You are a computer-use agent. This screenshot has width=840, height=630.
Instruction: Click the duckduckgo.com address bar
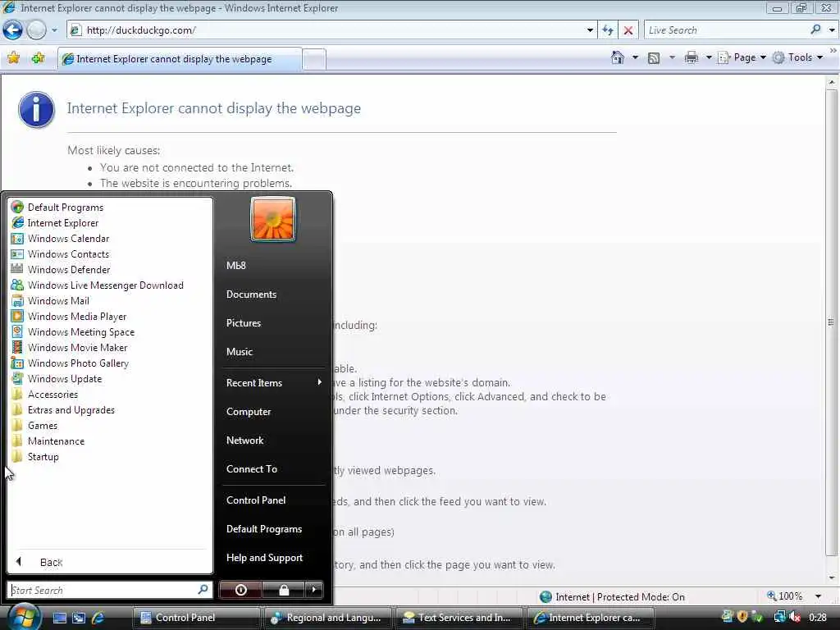click(326, 30)
